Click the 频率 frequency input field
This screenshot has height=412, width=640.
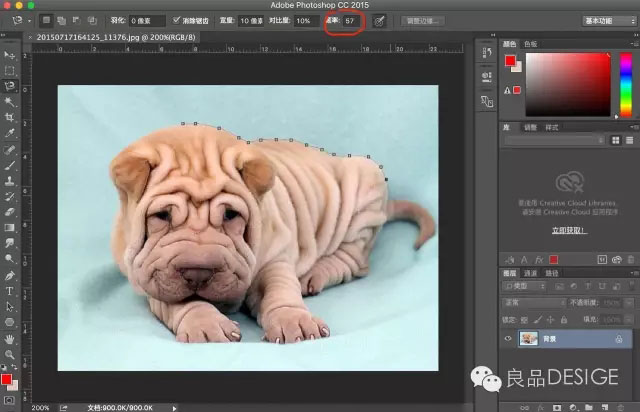click(352, 20)
